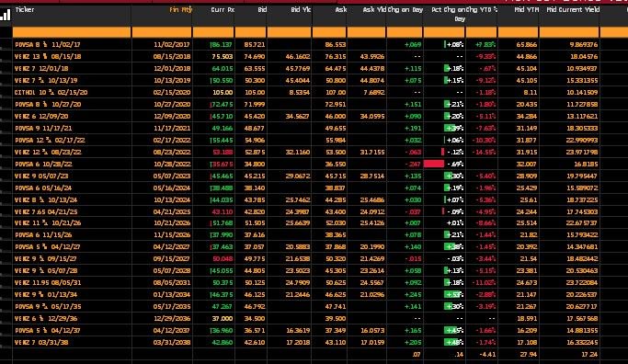The image size is (628, 364).
Task: Click the orange filter cell under Mid YTM
Action: pos(519,32)
